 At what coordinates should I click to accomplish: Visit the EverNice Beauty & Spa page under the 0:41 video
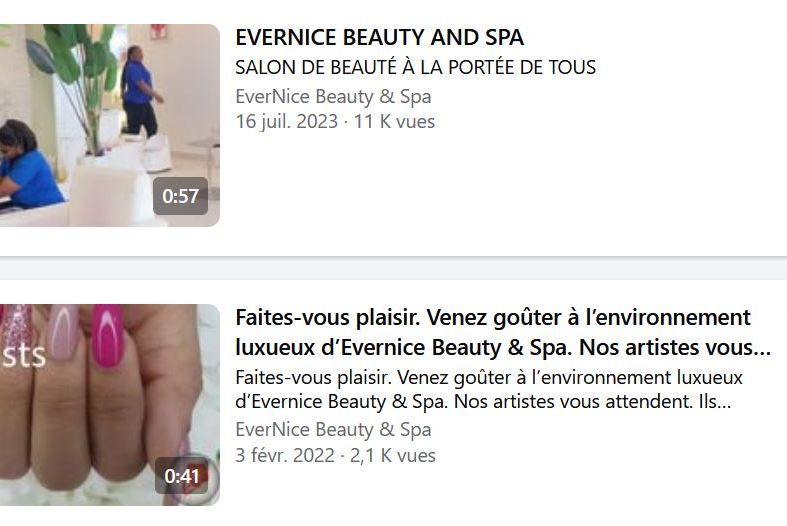click(x=333, y=430)
